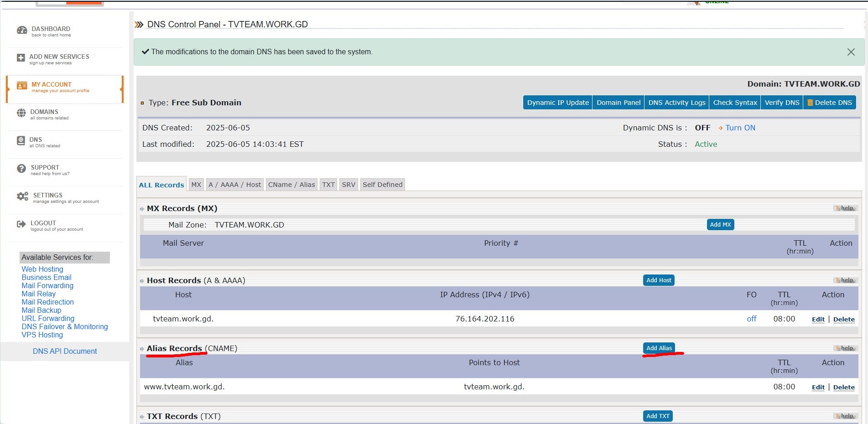Collapse the Host Records section
Image resolution: width=868 pixels, height=424 pixels.
[x=142, y=281]
